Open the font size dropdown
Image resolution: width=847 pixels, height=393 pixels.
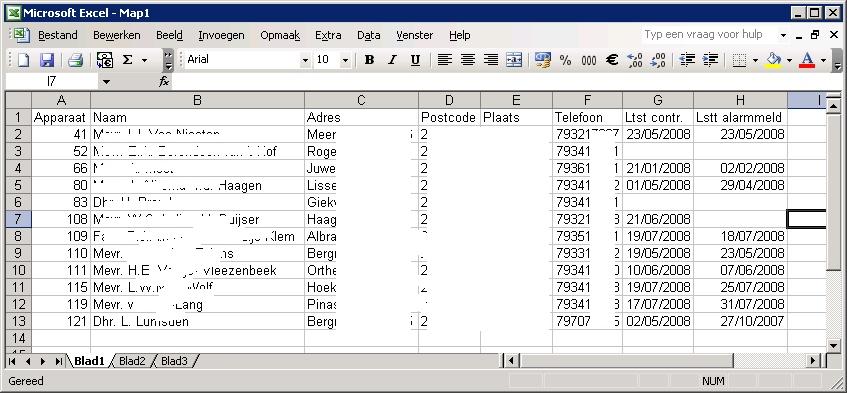coord(346,60)
